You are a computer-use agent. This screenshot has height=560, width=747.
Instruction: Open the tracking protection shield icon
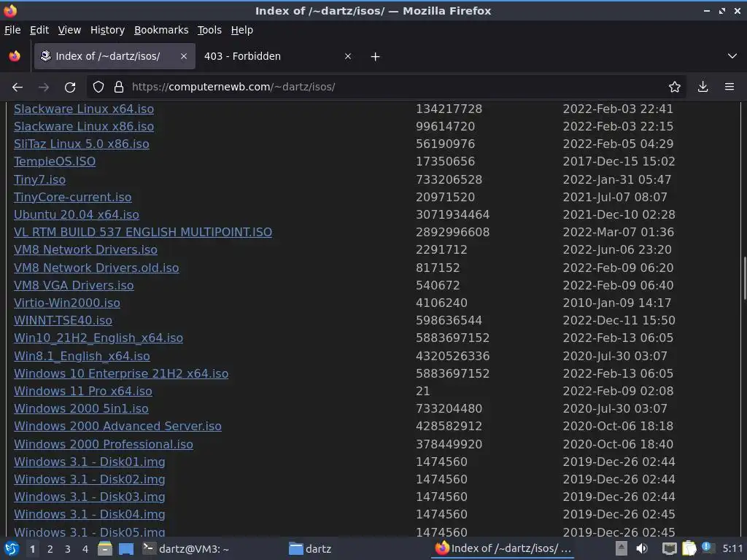(x=98, y=87)
